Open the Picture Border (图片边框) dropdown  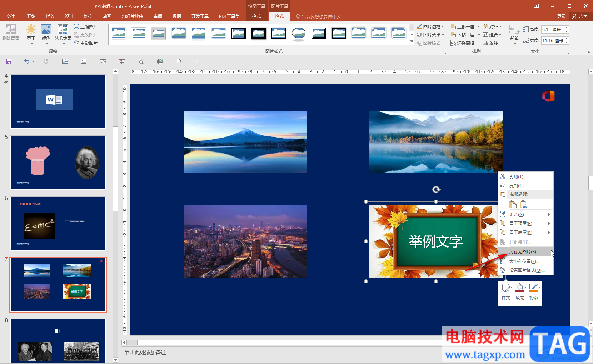point(430,27)
